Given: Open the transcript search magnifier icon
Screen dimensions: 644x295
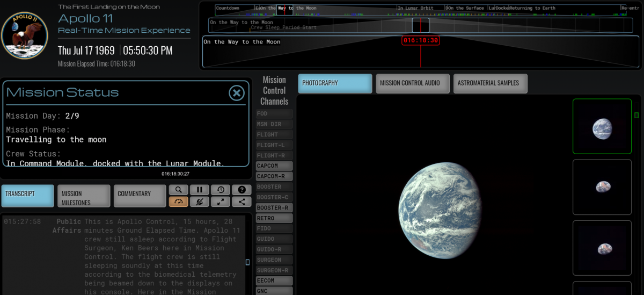Looking at the screenshot, I should coord(178,190).
